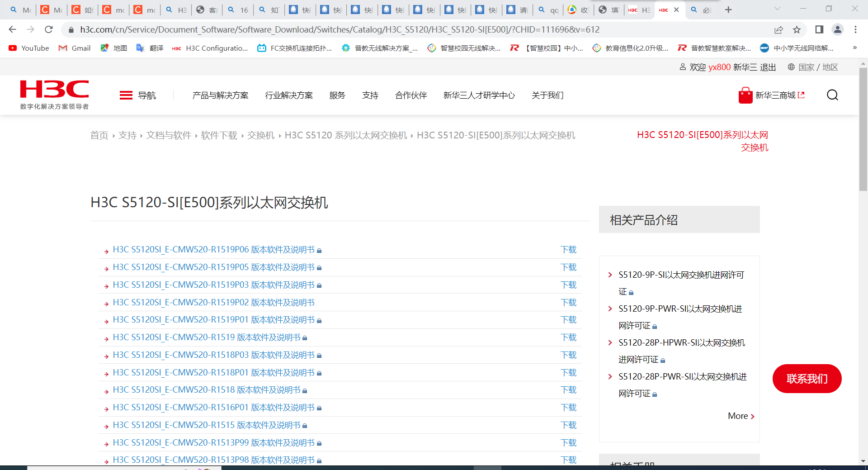Screen dimensions: 868x470
Task: Open the R1519 版本软件及说明书 link
Action: click(207, 337)
